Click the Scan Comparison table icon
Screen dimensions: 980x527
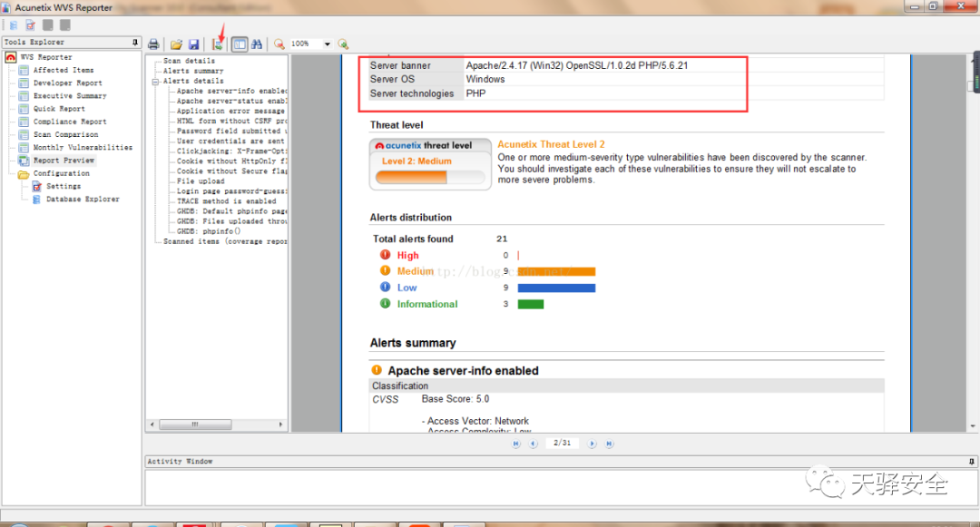point(24,135)
